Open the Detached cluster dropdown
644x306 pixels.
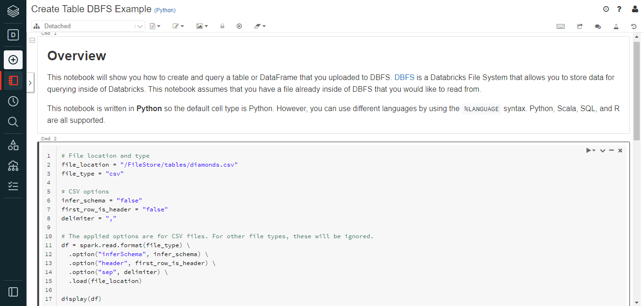coord(88,26)
